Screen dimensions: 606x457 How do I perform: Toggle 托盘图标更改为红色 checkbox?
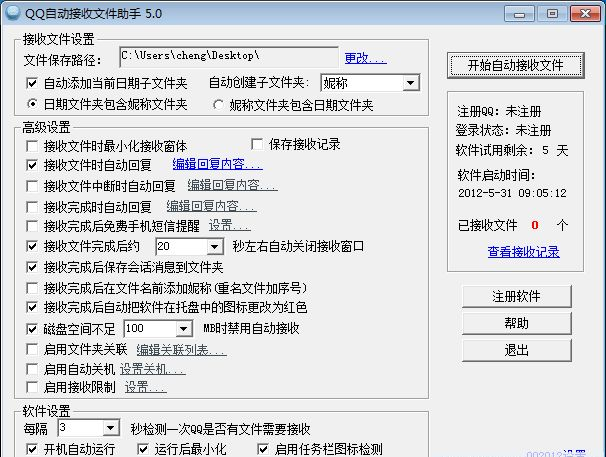32,307
